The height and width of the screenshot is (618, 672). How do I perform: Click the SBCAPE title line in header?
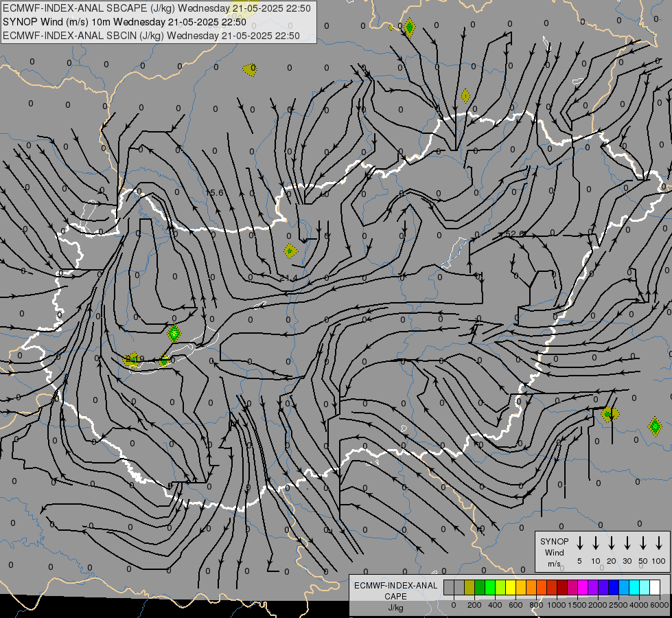point(157,8)
